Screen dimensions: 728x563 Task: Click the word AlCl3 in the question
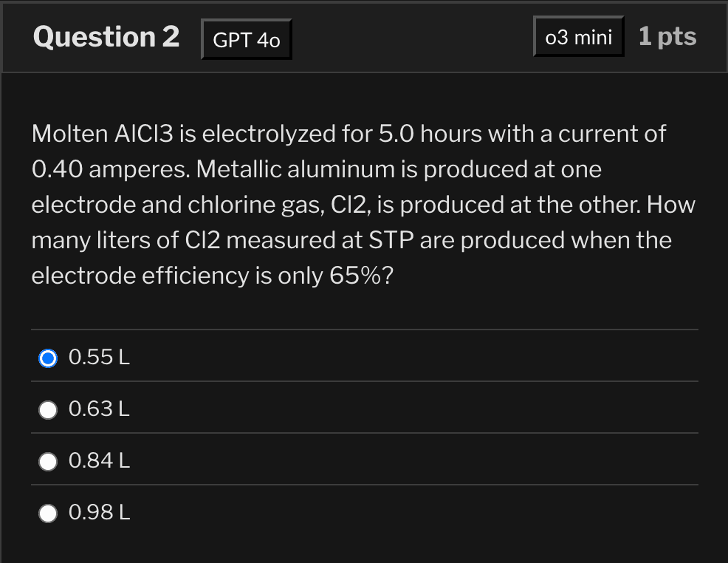[143, 134]
